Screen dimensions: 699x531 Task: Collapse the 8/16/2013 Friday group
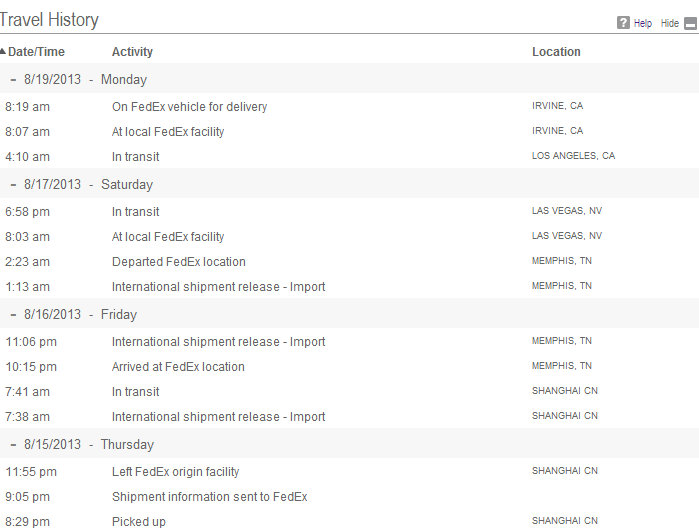pyautogui.click(x=13, y=315)
